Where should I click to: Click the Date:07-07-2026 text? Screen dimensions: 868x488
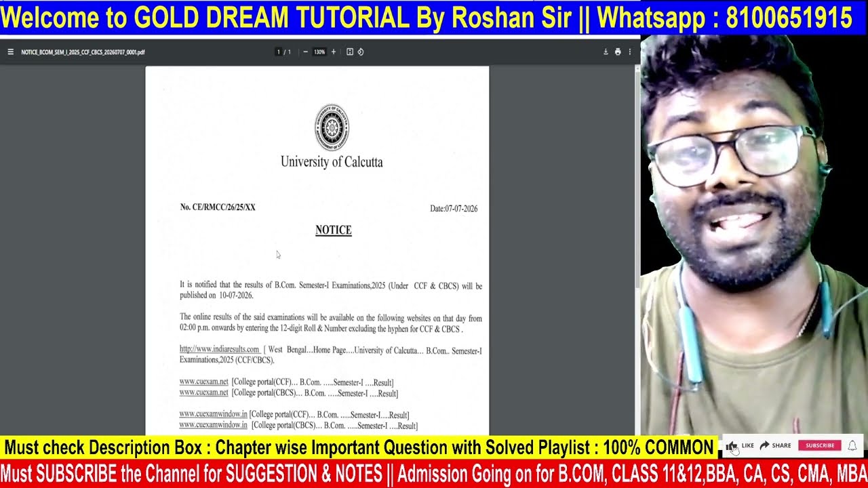tap(454, 209)
